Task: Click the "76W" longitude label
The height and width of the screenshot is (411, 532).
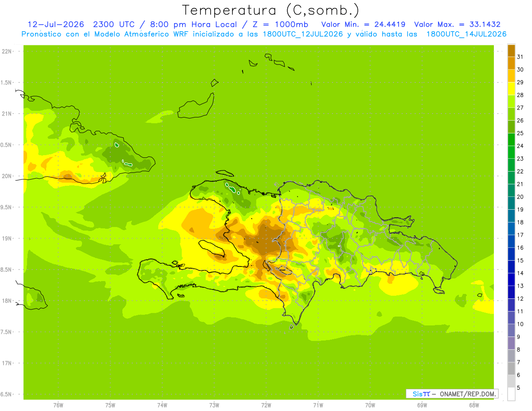Action: [x=58, y=405]
